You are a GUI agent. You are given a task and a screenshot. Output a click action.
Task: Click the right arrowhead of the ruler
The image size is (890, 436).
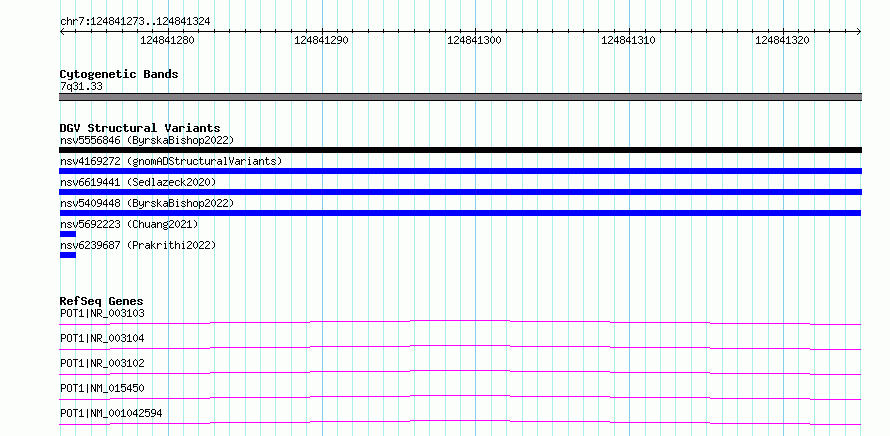point(859,32)
